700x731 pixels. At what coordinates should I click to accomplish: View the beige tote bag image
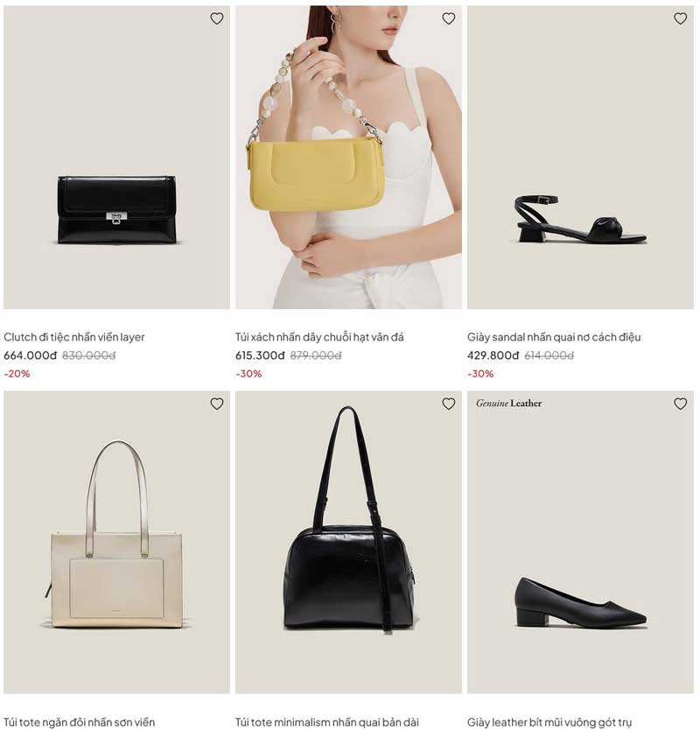tap(116, 542)
